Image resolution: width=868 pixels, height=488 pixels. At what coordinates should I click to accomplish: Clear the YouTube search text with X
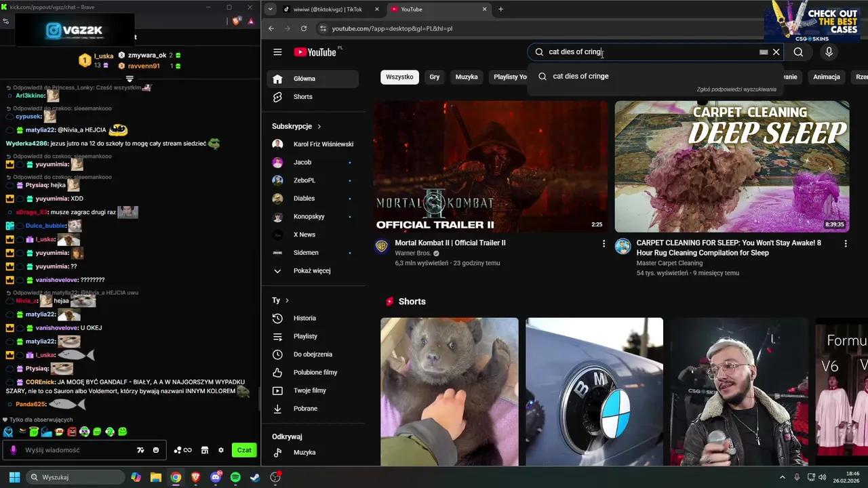776,52
